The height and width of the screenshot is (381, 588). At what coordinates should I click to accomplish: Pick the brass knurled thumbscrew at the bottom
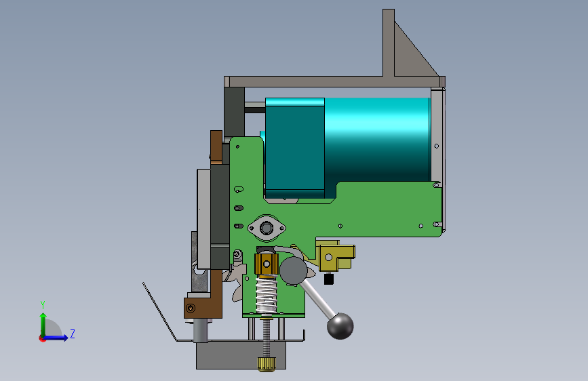[x=267, y=364]
